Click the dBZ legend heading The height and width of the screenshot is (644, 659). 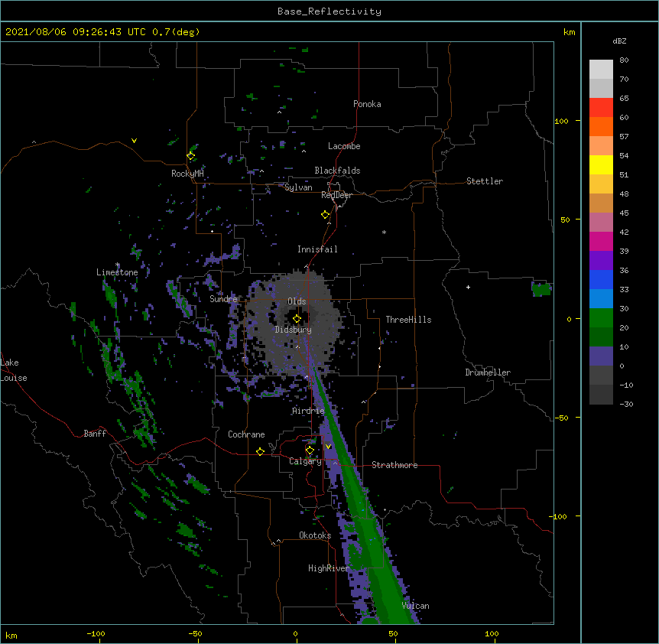619,41
